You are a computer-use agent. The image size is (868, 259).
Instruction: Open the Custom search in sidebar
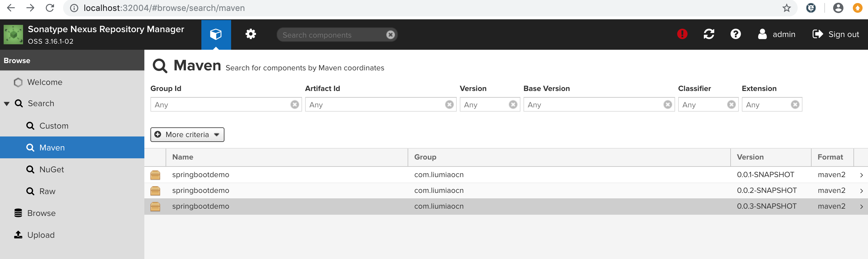coord(54,126)
